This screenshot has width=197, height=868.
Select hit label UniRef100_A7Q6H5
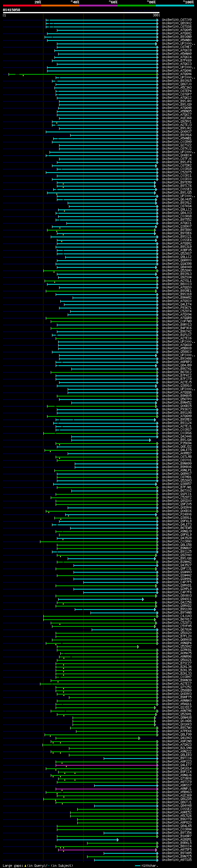(177, 30)
